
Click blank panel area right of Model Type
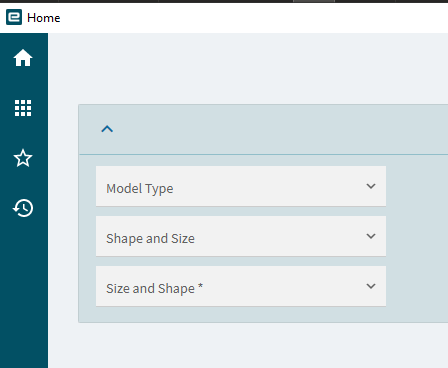[x=417, y=186]
